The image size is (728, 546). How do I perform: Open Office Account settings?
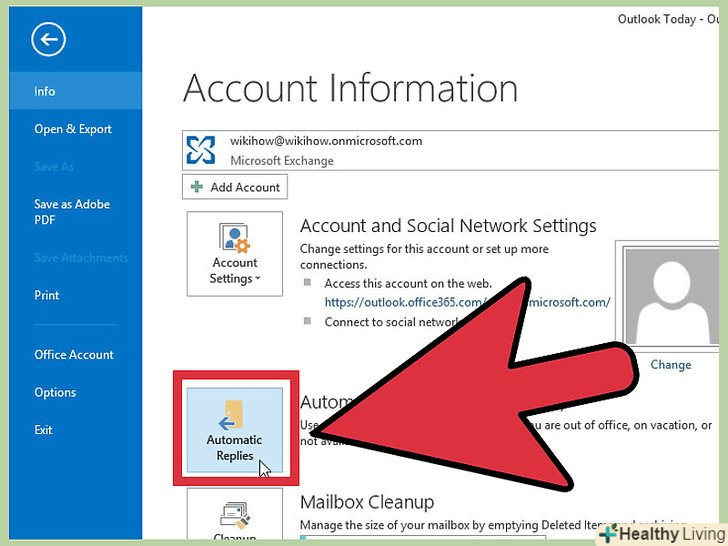[74, 355]
